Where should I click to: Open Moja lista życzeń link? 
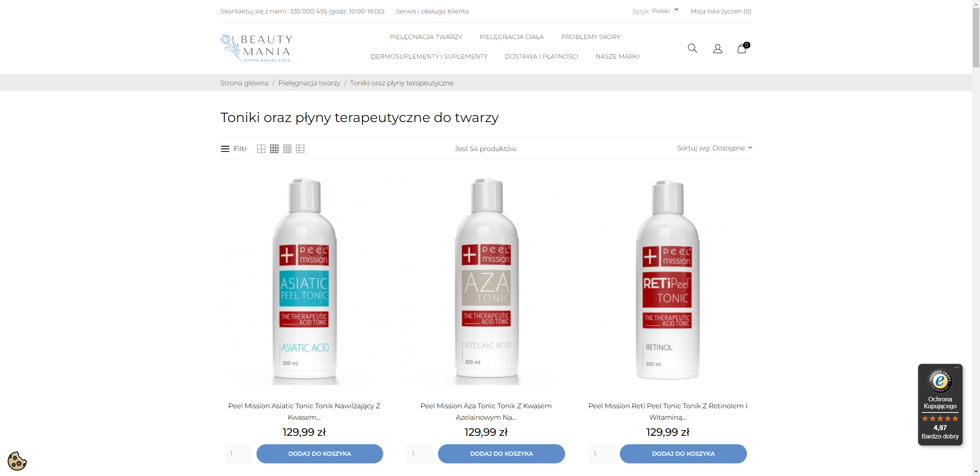[x=721, y=11]
